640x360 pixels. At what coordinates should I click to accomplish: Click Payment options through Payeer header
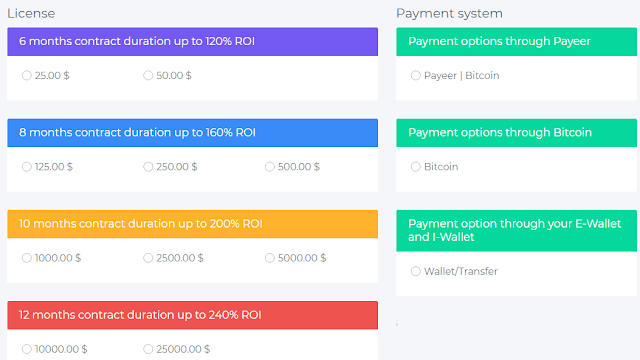(516, 42)
